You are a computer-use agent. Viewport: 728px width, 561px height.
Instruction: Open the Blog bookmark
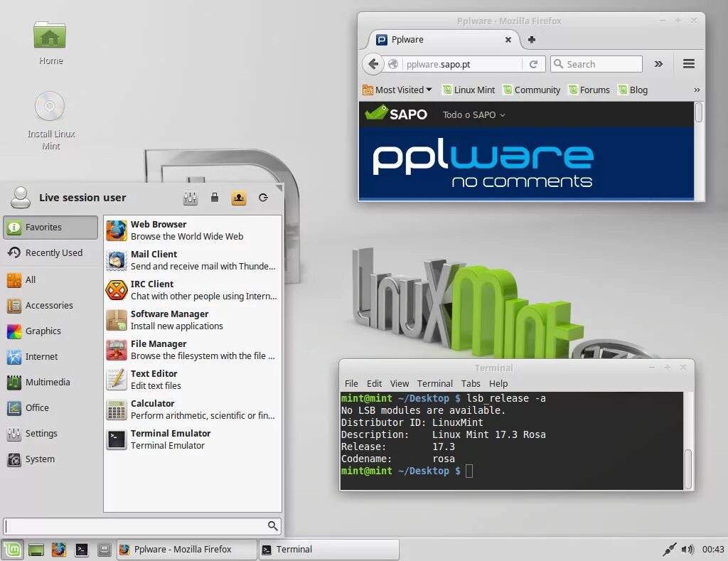pos(633,90)
